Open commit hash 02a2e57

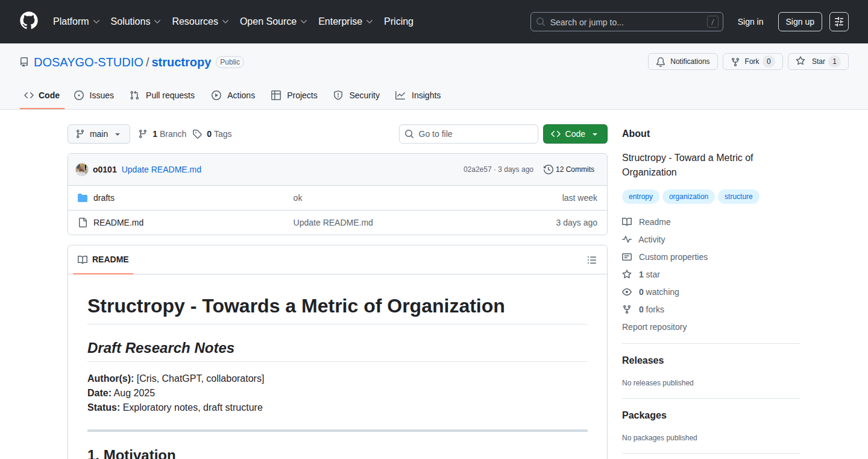tap(477, 169)
